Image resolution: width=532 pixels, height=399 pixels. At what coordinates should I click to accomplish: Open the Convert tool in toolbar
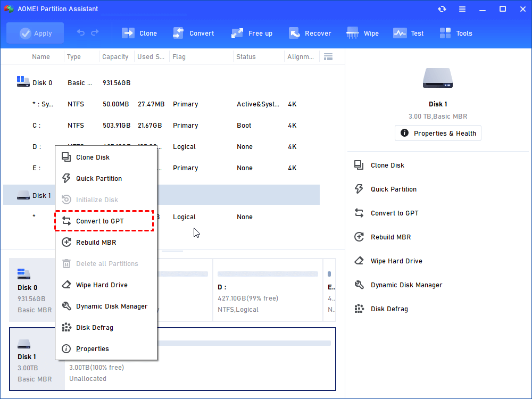click(179, 33)
